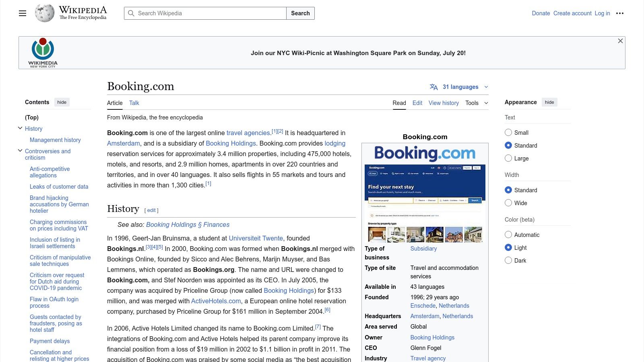
Task: Collapse Controversies and criticism in contents
Action: pyautogui.click(x=20, y=150)
